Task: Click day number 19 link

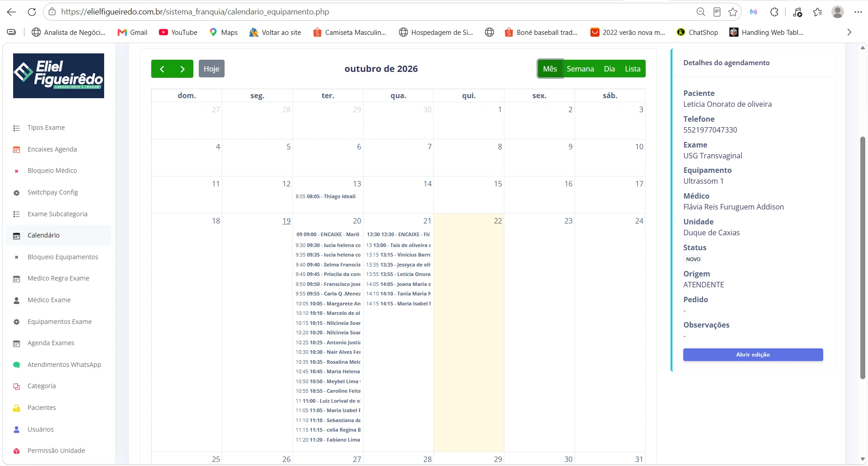Action: click(x=287, y=221)
